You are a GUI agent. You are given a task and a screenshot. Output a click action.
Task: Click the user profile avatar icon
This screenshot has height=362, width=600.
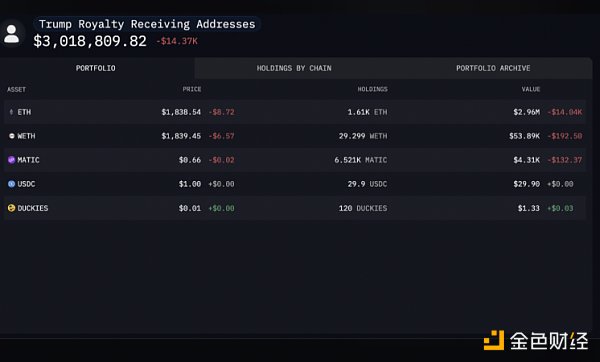tap(11, 34)
